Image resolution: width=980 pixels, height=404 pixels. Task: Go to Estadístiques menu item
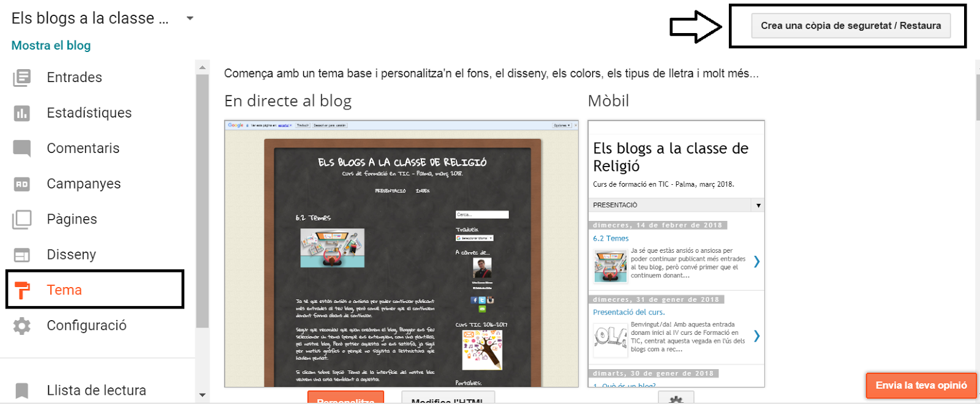tap(89, 113)
